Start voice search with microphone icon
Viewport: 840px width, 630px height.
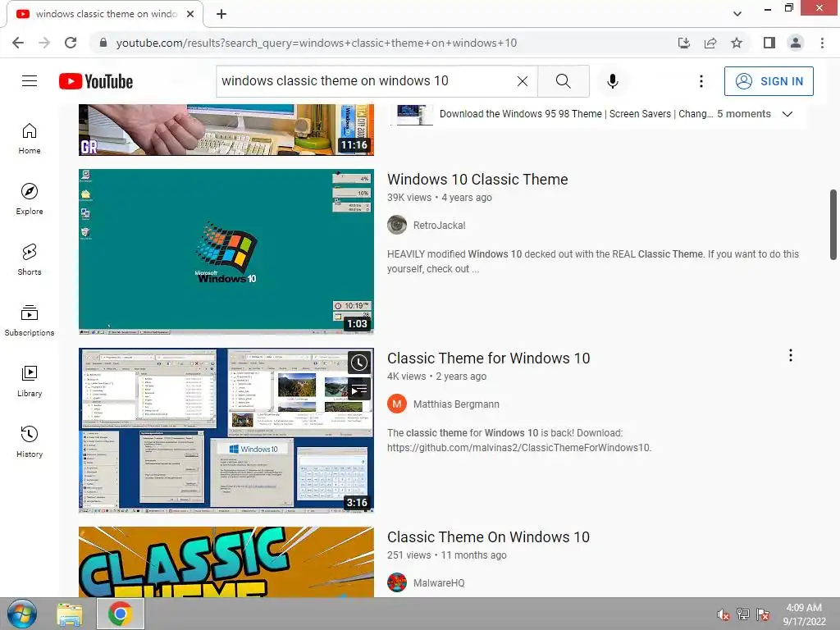[x=612, y=81]
